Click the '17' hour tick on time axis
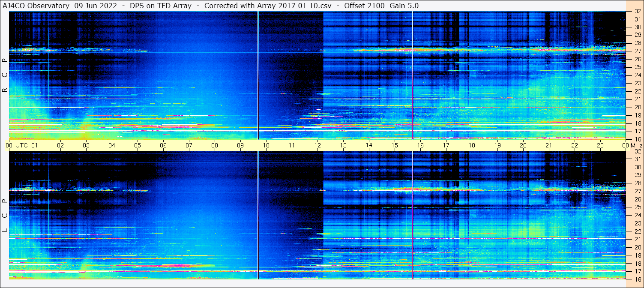Viewport: 644px width, 288px height. (446, 145)
